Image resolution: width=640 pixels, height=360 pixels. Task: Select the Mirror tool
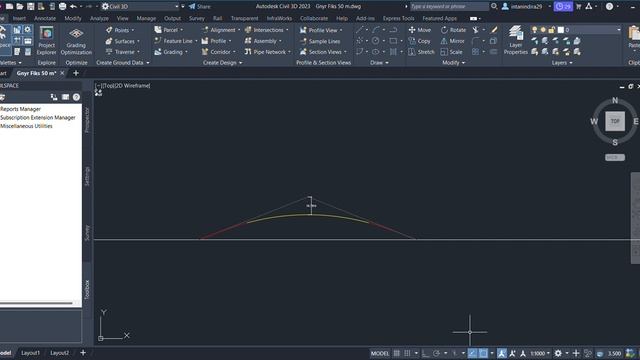coord(453,41)
